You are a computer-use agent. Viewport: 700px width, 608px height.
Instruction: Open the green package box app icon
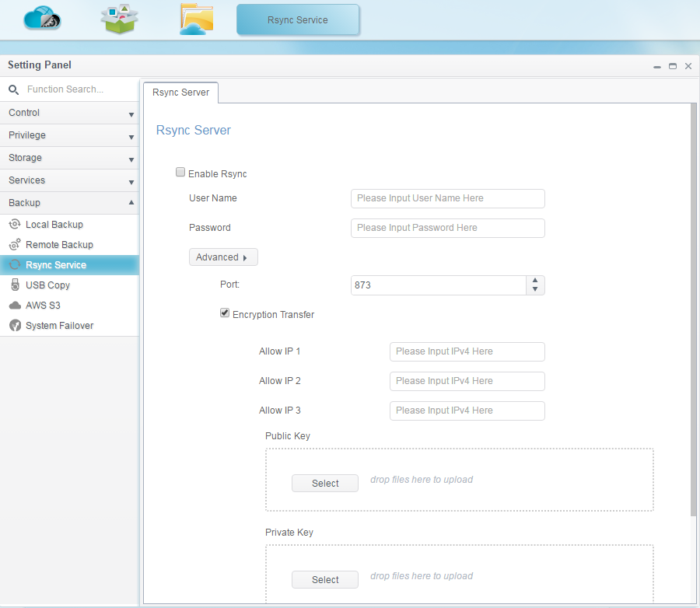pyautogui.click(x=119, y=19)
